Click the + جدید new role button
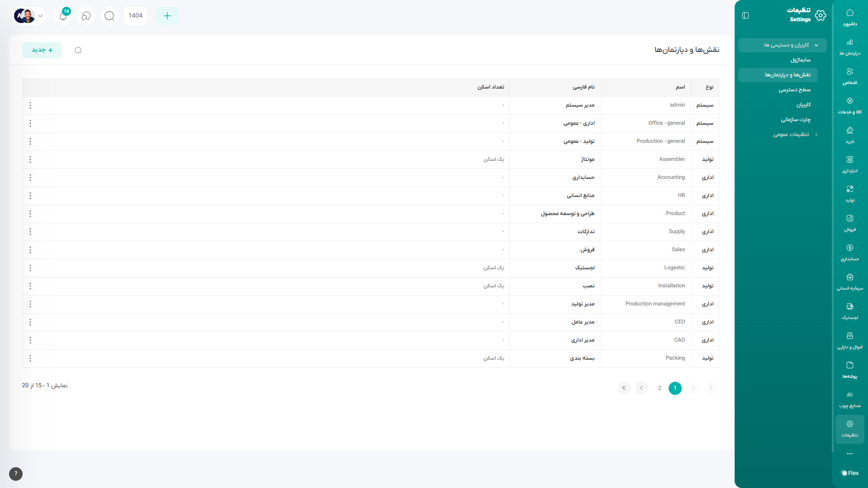868x488 pixels. tap(42, 50)
